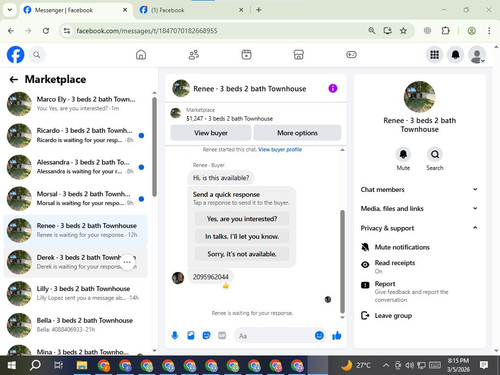Choose a GIF in composer
Image resolution: width=500 pixels, height=375 pixels.
point(222,335)
